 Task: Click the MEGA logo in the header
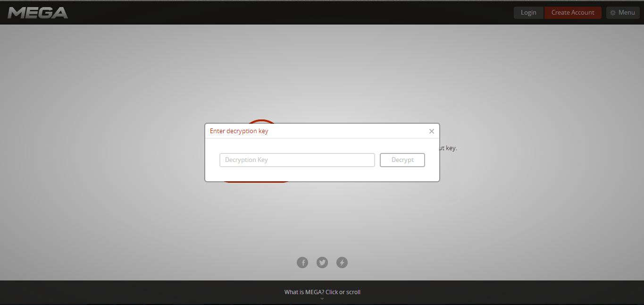pyautogui.click(x=38, y=13)
